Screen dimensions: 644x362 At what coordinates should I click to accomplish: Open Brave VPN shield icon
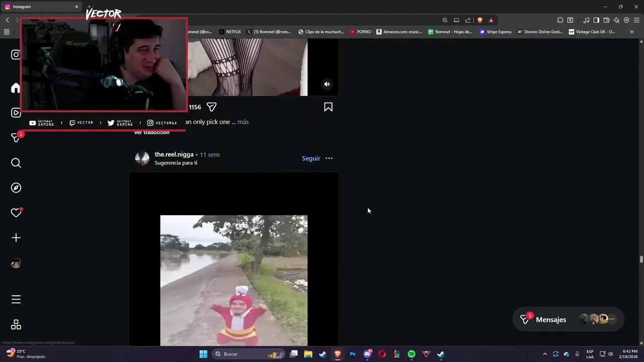click(x=626, y=20)
